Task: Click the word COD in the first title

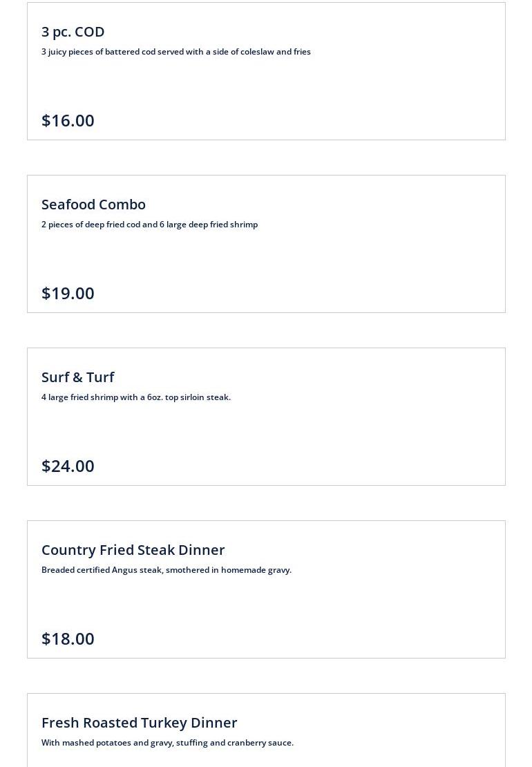Action: [89, 32]
